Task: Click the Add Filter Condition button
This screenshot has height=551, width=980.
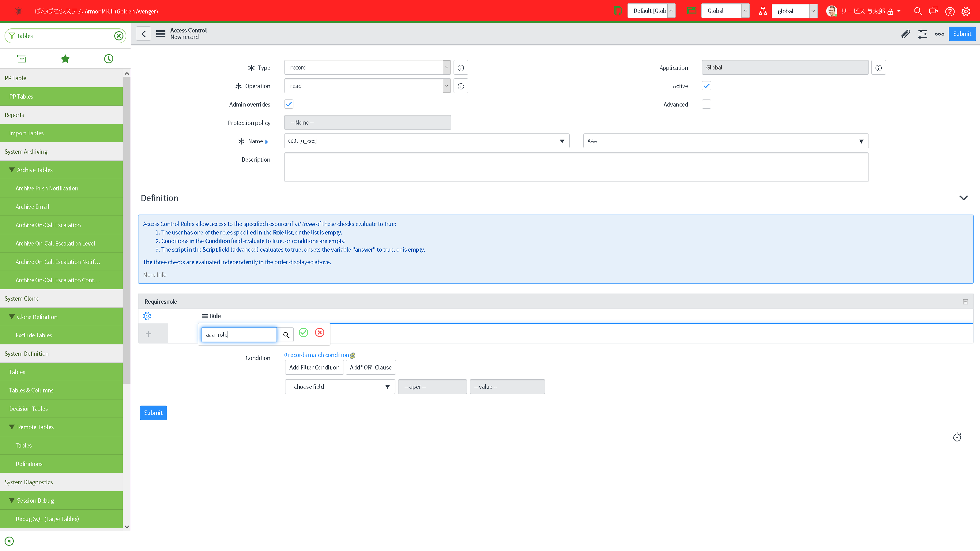Action: [314, 367]
